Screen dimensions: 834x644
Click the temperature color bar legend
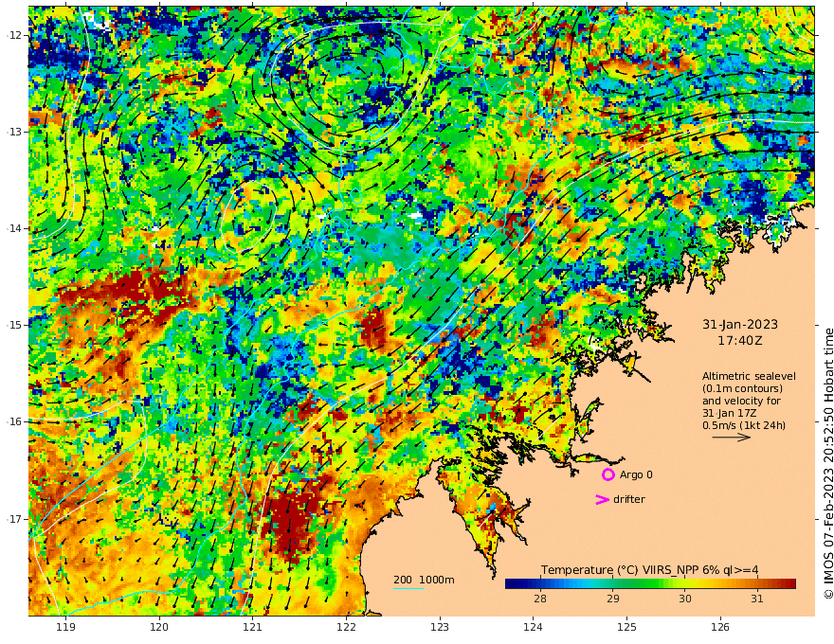(650, 583)
